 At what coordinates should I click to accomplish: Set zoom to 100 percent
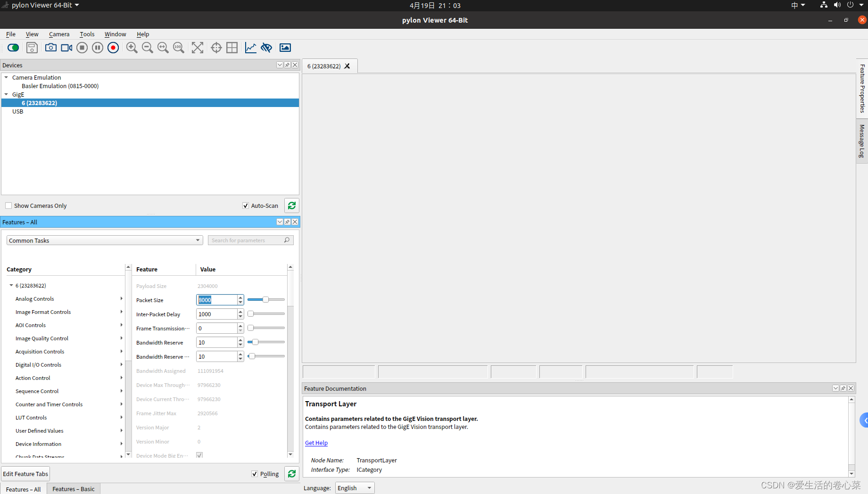pyautogui.click(x=179, y=48)
